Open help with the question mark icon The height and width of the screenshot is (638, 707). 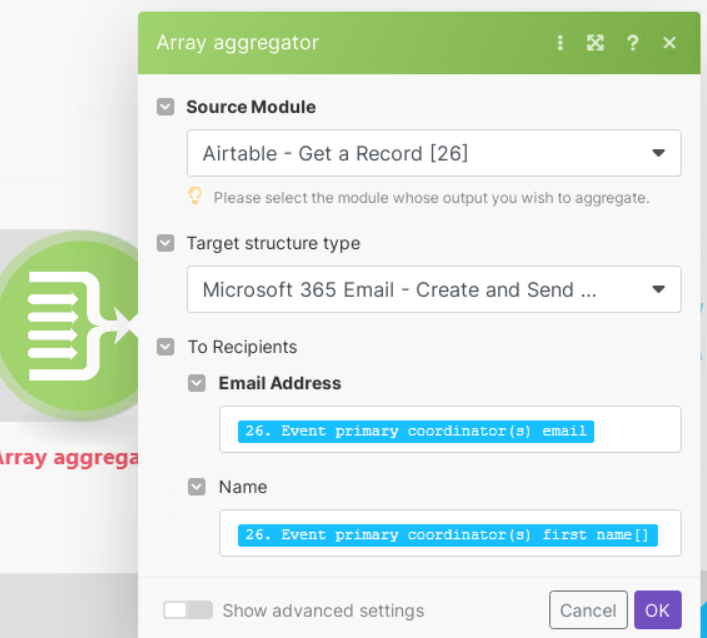(633, 43)
